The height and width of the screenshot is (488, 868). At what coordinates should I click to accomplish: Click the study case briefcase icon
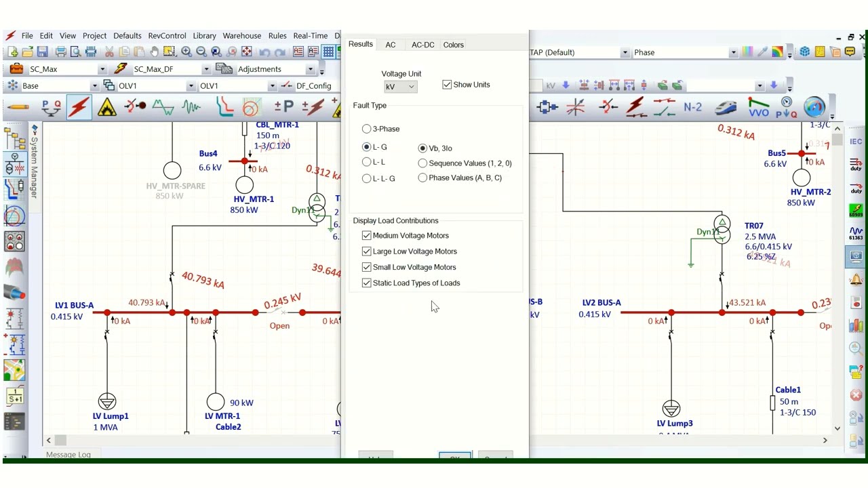point(16,69)
